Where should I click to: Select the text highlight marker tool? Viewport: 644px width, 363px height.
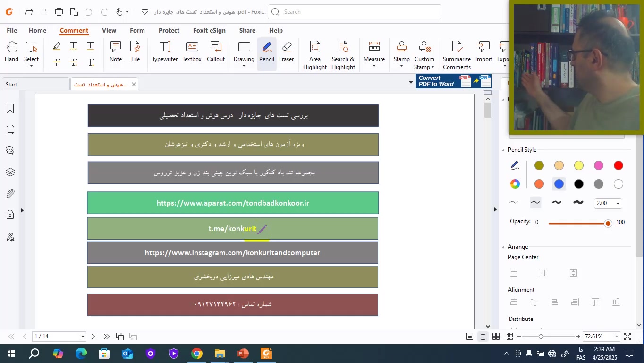[57, 46]
